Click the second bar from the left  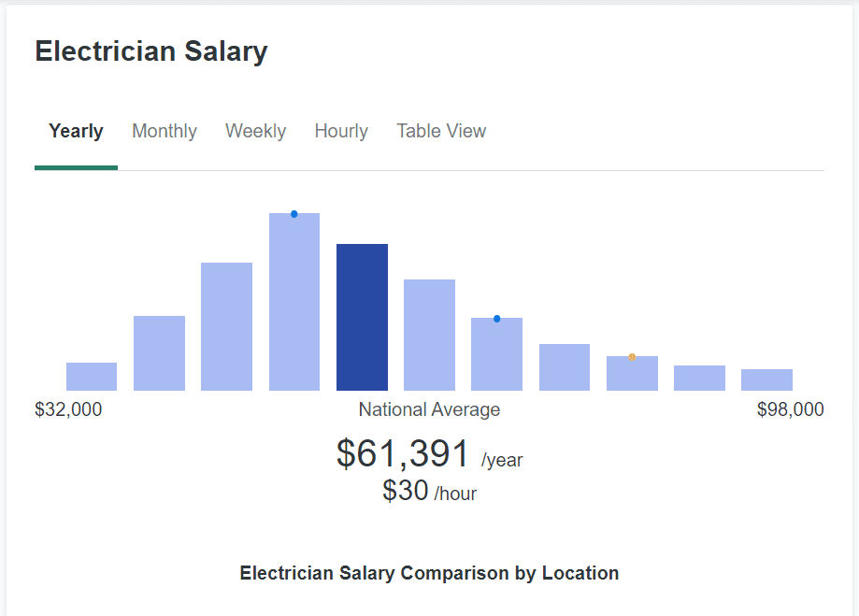coord(159,353)
